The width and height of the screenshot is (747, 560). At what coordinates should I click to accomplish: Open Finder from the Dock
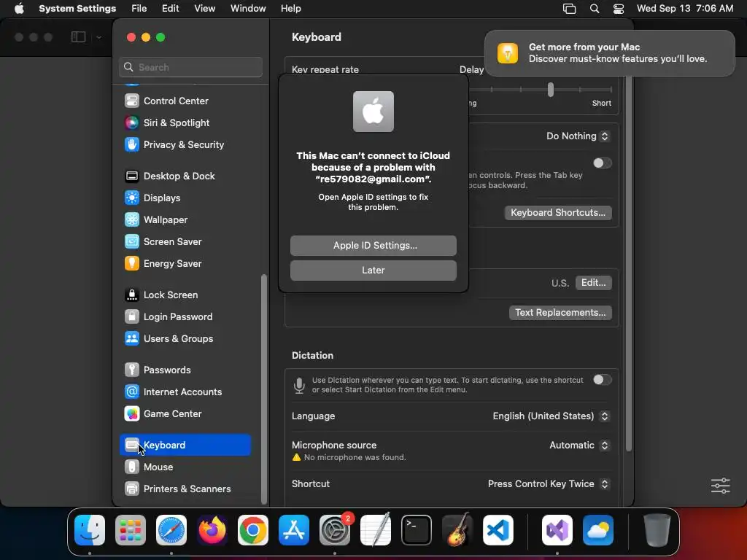[x=90, y=530]
